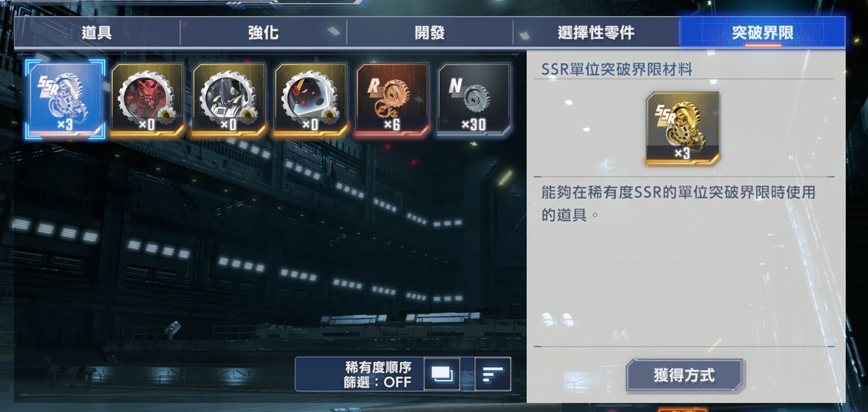The height and width of the screenshot is (412, 868).
Task: Select the SSR limit break gear item
Action: [66, 99]
